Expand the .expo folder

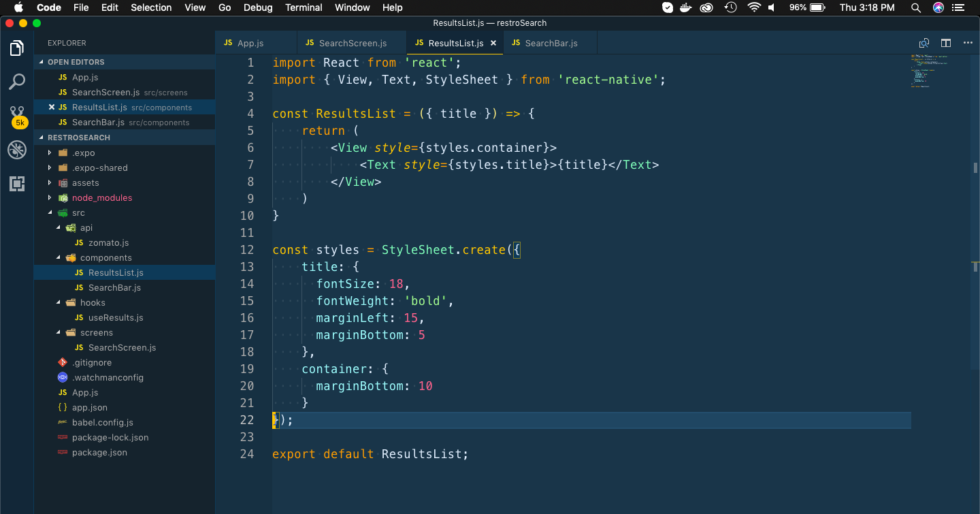(50, 152)
